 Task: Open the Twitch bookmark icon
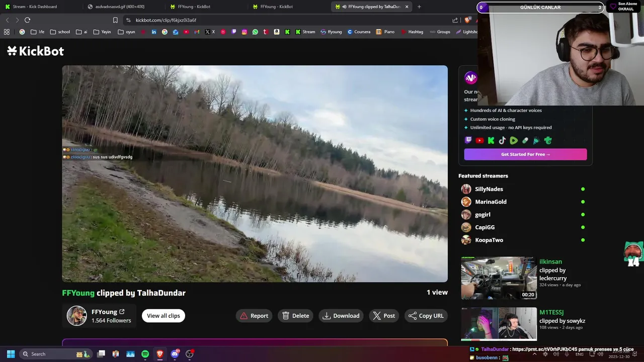point(234,32)
